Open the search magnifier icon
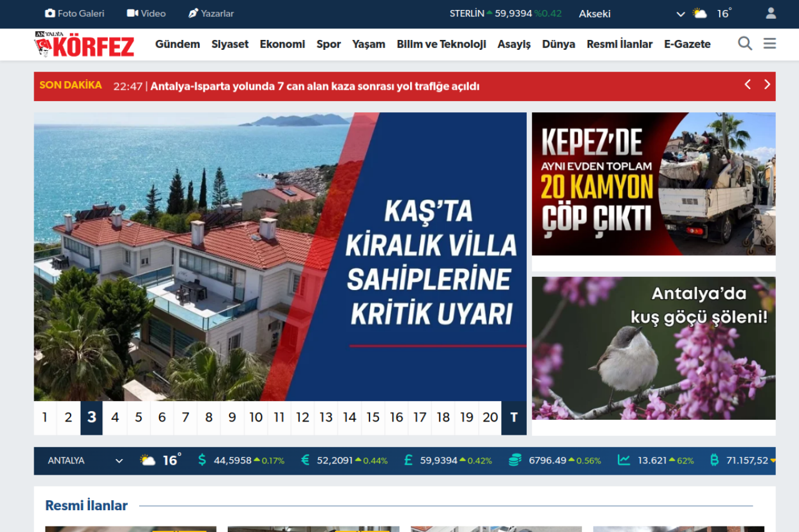This screenshot has height=532, width=799. pos(745,44)
